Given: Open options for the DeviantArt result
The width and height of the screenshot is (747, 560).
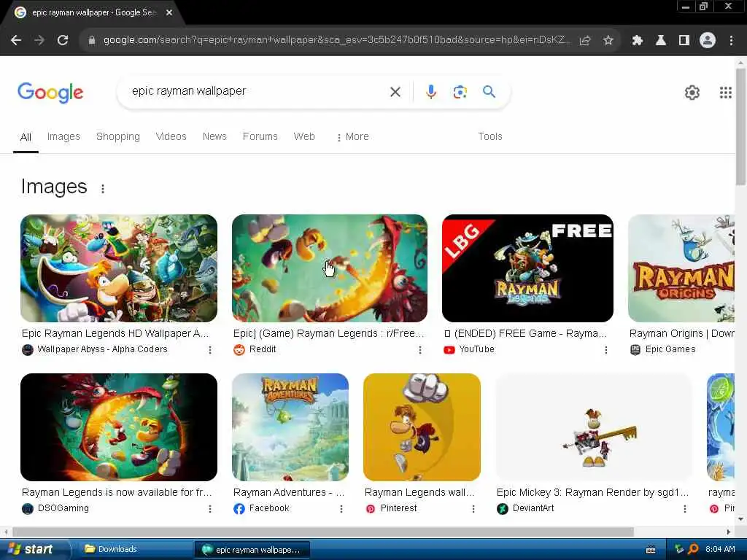Looking at the screenshot, I should coord(685,509).
